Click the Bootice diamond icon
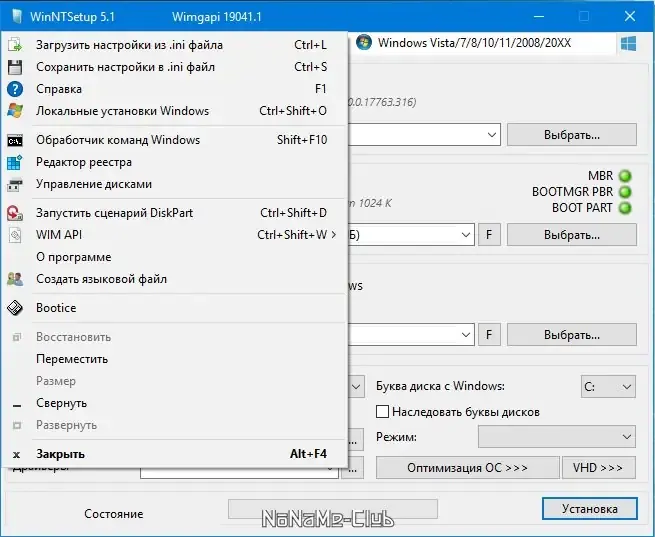 15,308
